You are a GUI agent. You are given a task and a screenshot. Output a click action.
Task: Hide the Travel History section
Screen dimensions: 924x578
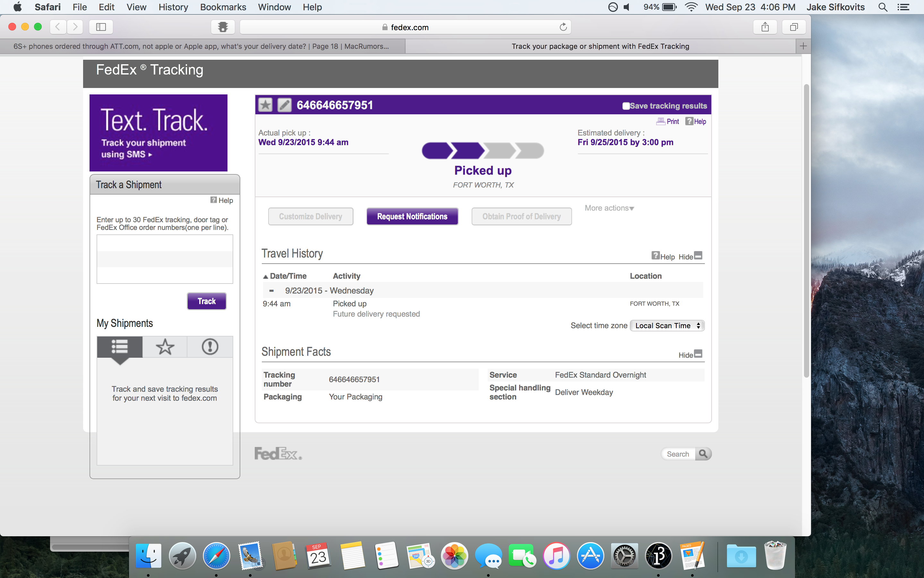tap(690, 256)
